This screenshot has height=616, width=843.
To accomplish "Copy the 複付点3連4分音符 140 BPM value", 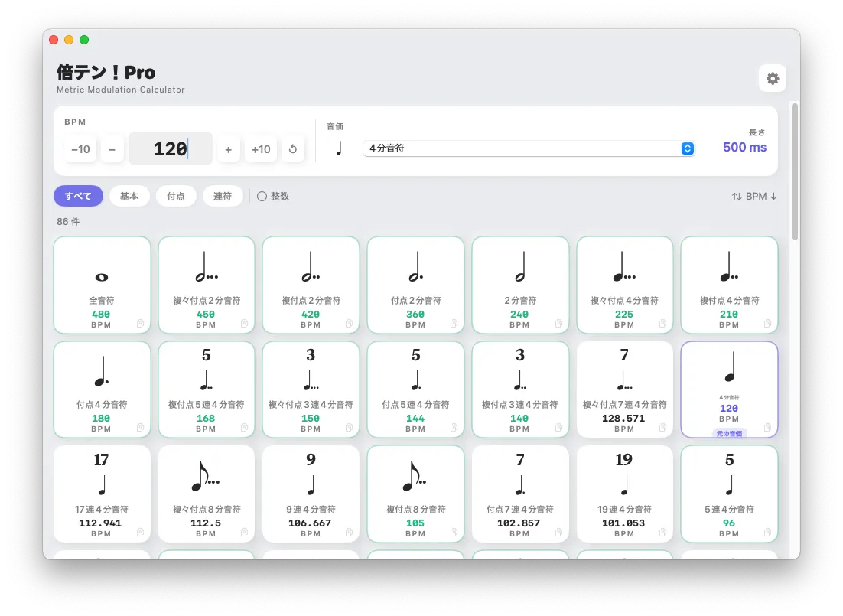I will 558,427.
